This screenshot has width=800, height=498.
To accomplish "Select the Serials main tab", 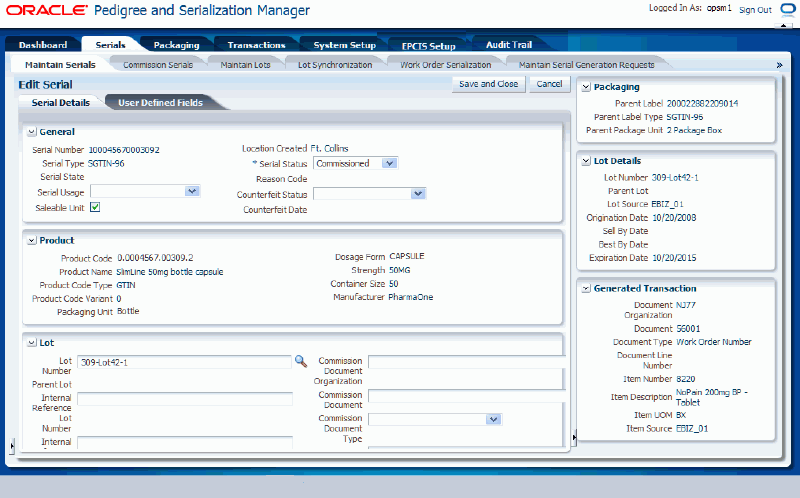I will click(x=110, y=45).
